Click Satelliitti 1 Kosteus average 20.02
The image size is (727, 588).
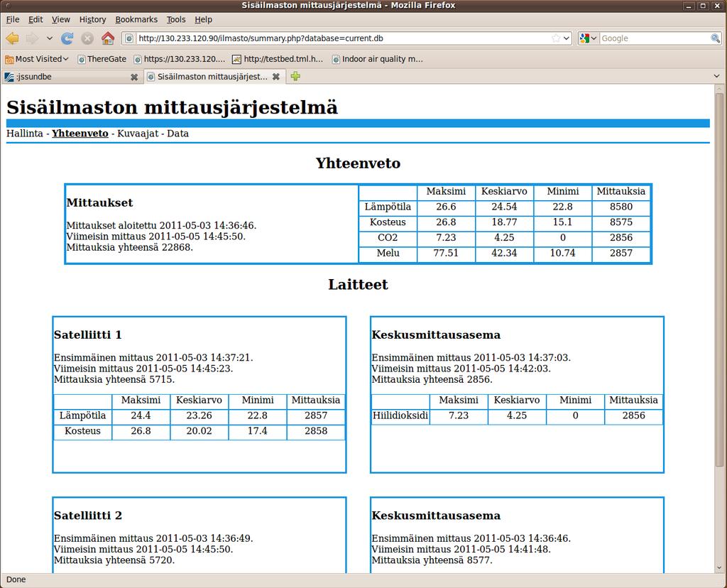tap(199, 431)
